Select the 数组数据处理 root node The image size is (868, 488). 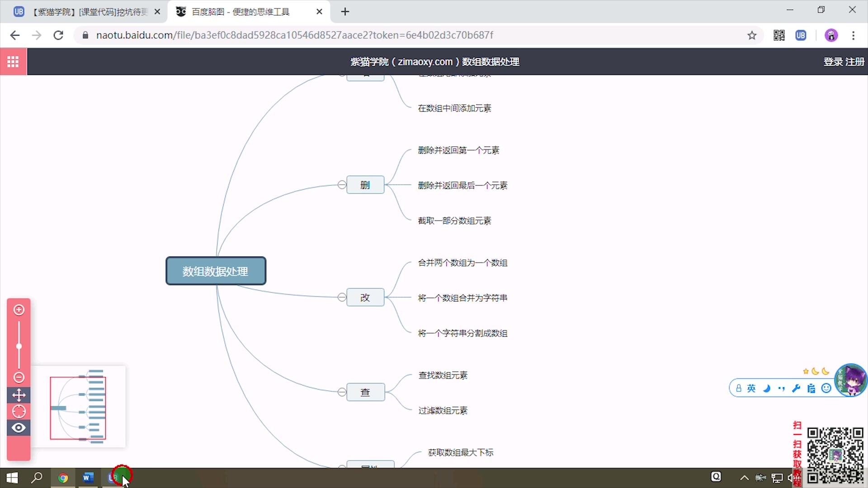[216, 271]
